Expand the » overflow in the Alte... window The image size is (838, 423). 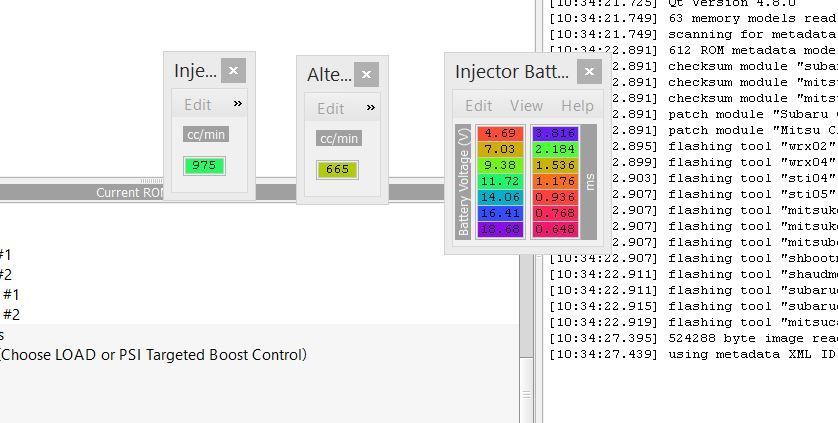coord(371,107)
